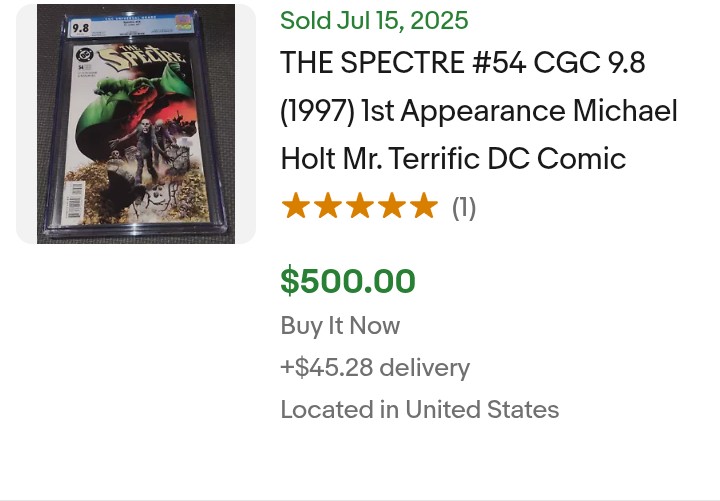Viewport: 720px width, 501px height.
Task: Click the 9.8 grade on CGC label
Action: tap(80, 28)
